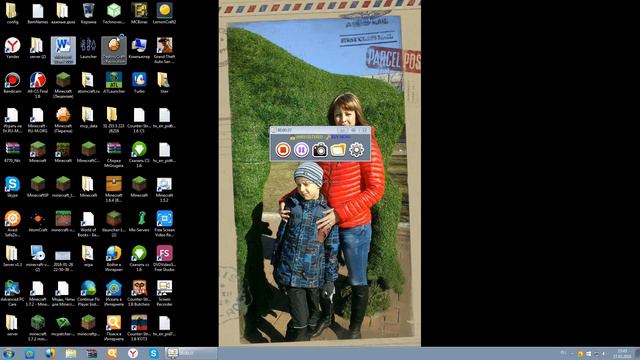The image size is (640, 360).
Task: Launch Free Screen Video Recorder shortcut
Action: (x=164, y=223)
